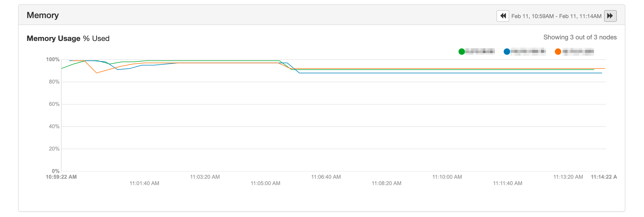Click the 11:10:00 AM time axis label
Viewport: 644px width, 217px height.
tap(447, 177)
